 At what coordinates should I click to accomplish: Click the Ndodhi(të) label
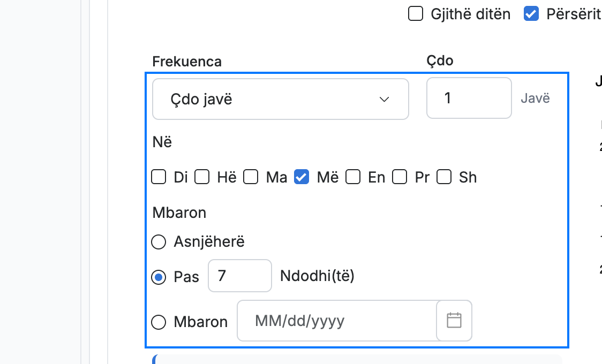click(317, 276)
